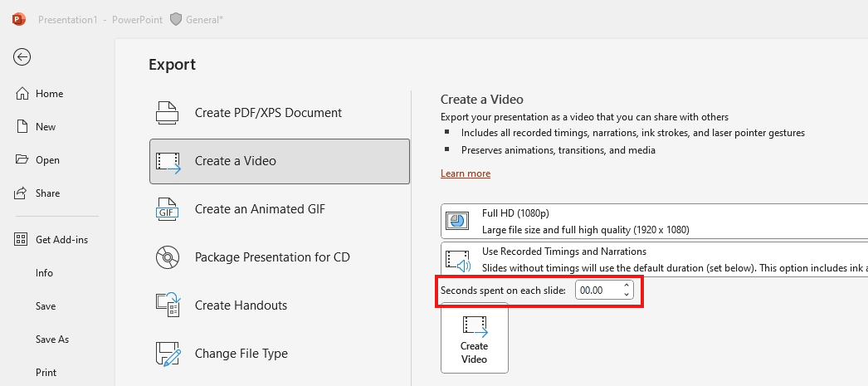This screenshot has height=386, width=868.
Task: Click the General sensitivity shield icon
Action: point(175,19)
